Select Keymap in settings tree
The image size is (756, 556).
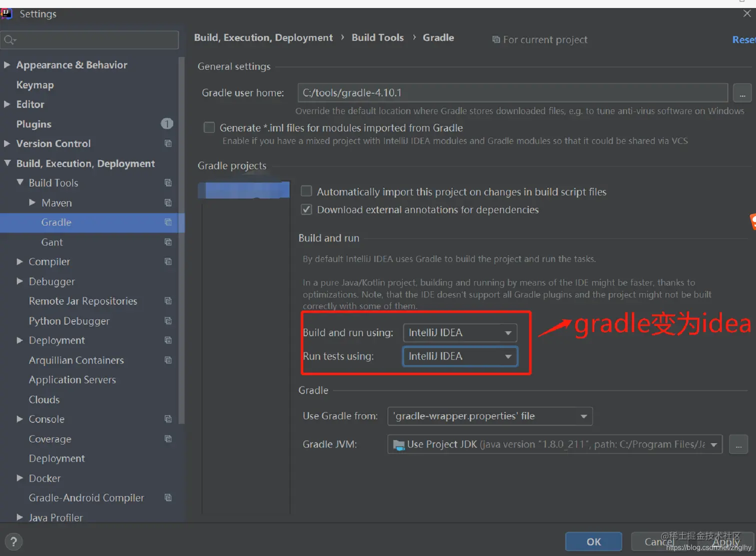coord(35,84)
